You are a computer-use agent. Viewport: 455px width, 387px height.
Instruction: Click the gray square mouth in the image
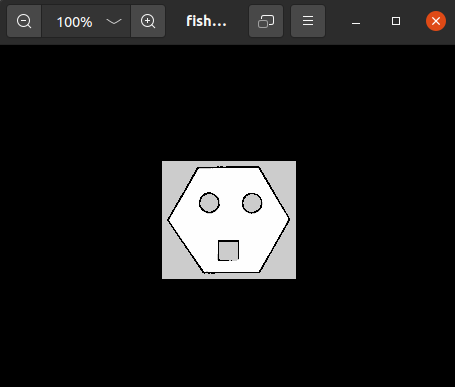point(228,251)
